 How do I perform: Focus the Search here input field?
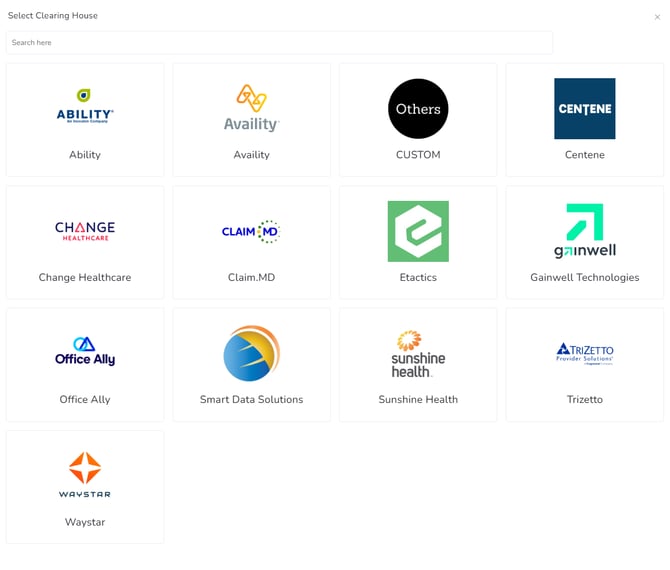pyautogui.click(x=279, y=43)
